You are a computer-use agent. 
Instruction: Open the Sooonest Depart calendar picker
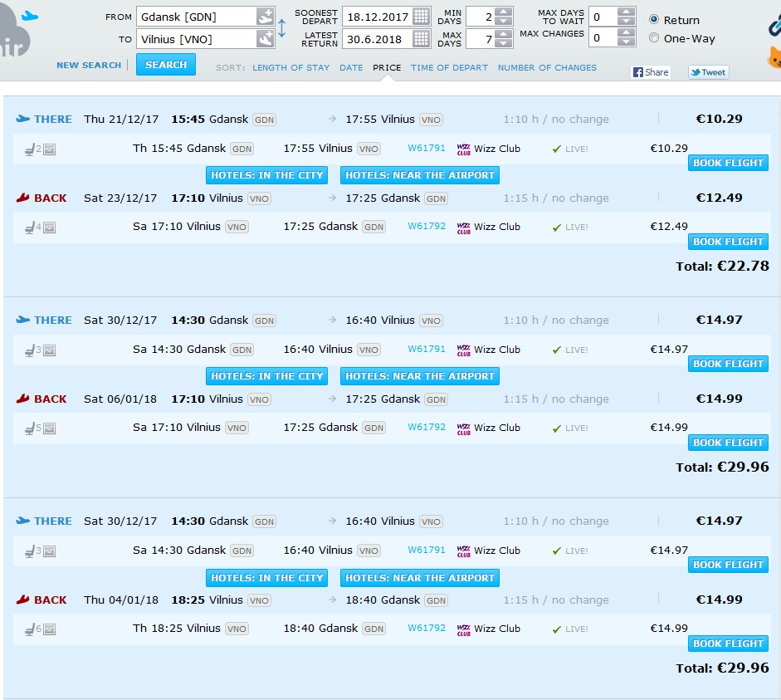[421, 17]
